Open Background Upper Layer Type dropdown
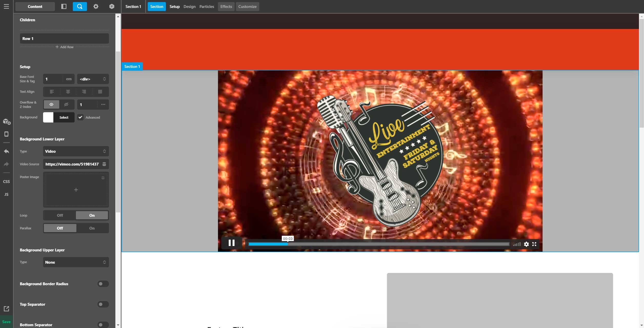644x328 pixels. pos(76,262)
